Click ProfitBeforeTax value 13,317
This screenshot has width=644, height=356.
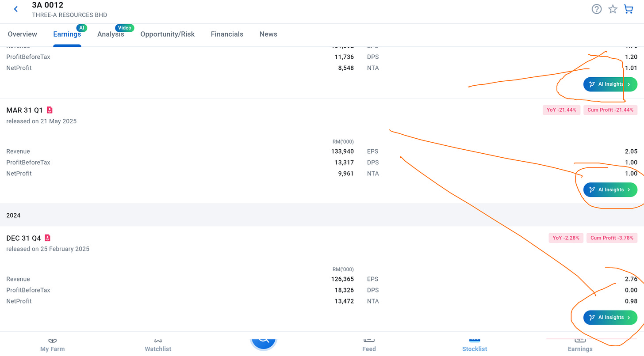click(344, 163)
